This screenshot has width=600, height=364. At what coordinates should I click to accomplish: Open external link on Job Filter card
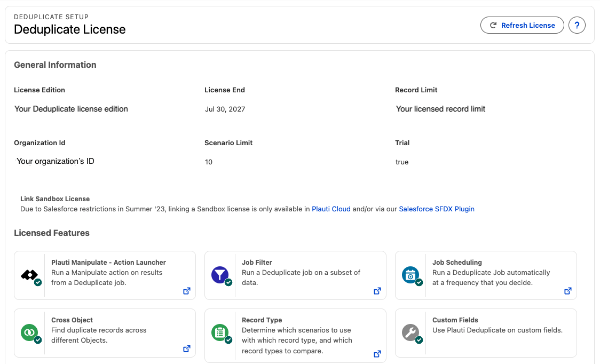click(x=377, y=291)
